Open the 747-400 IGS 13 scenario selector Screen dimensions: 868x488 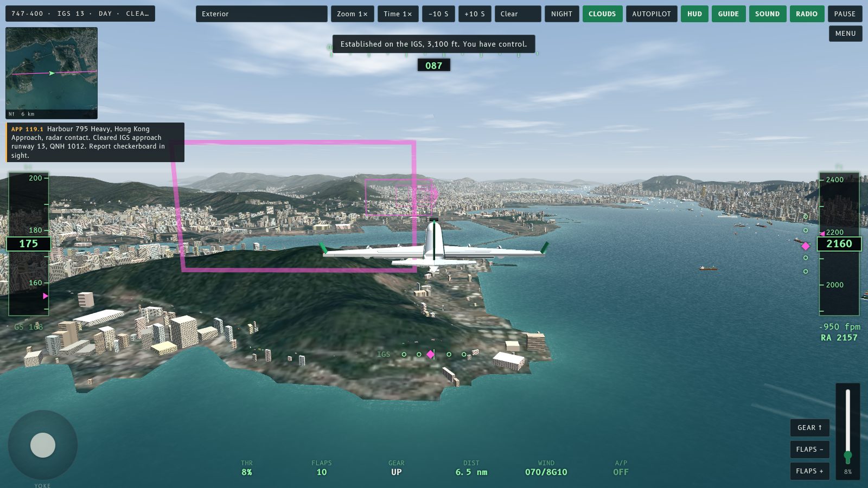click(x=80, y=14)
